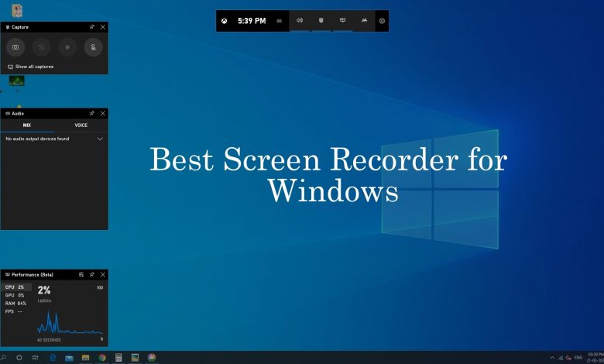Close the Performance (Beta) widget
Viewport: 604px width, 364px height.
[x=103, y=275]
